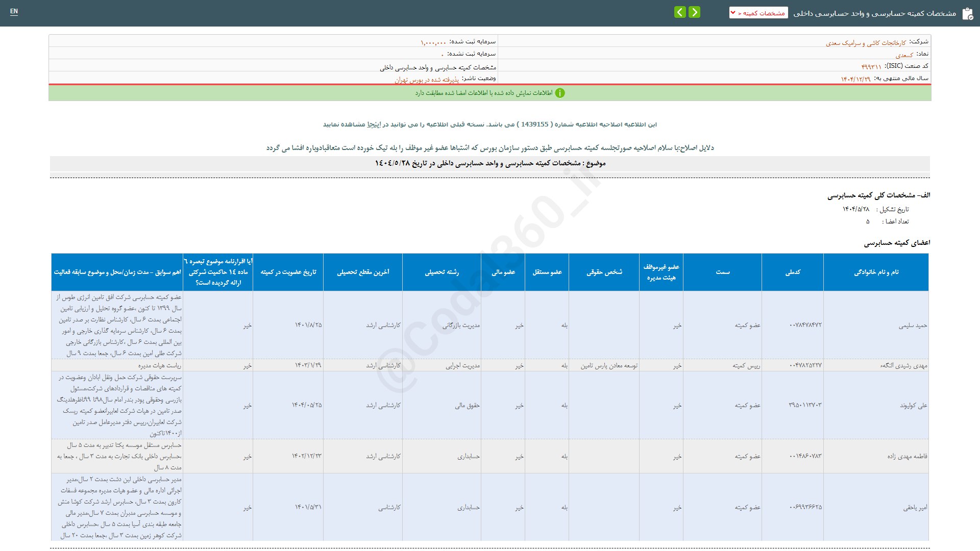Click the کدملی column header
The width and height of the screenshot is (980, 551).
[x=792, y=272]
